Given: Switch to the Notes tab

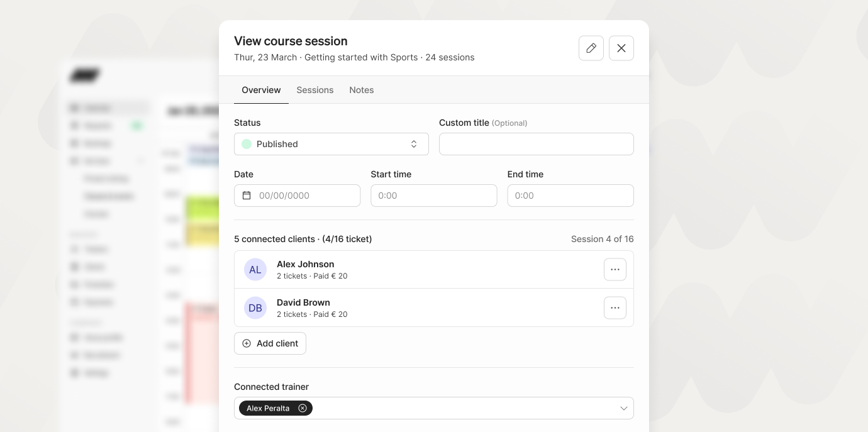Looking at the screenshot, I should 362,90.
